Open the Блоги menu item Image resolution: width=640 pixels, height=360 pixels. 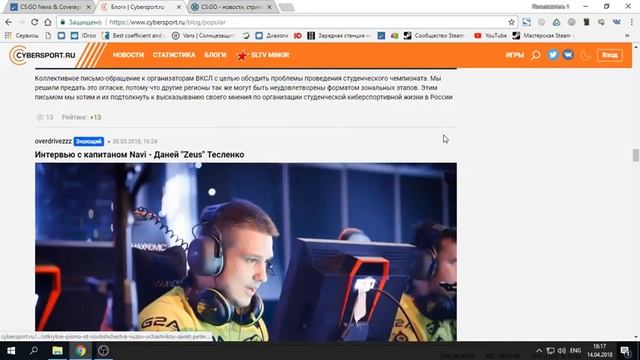pyautogui.click(x=215, y=55)
